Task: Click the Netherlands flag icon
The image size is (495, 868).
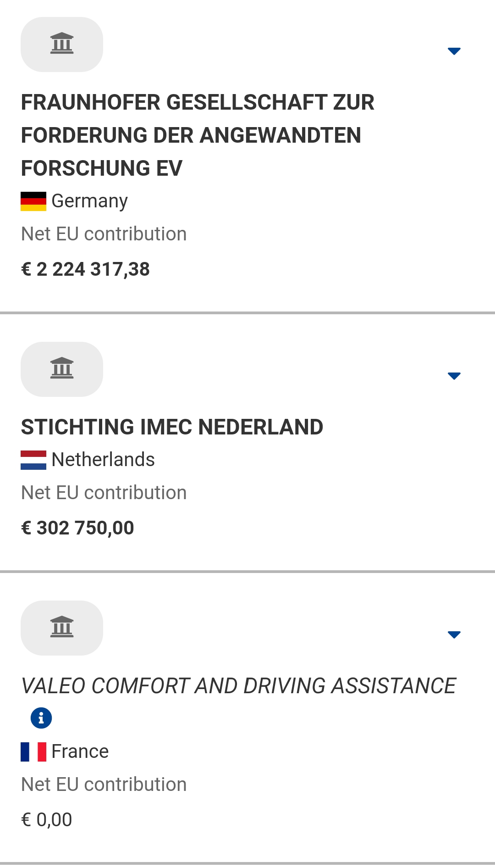Action: coord(33,460)
